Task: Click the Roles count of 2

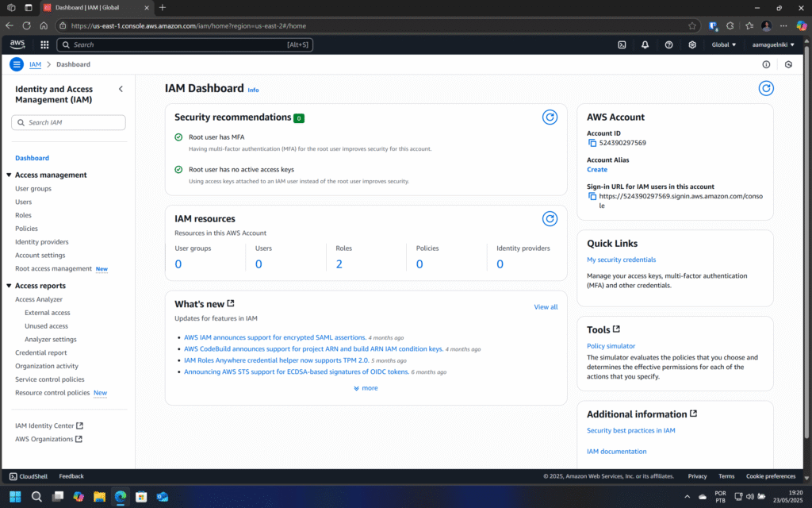Action: tap(339, 264)
